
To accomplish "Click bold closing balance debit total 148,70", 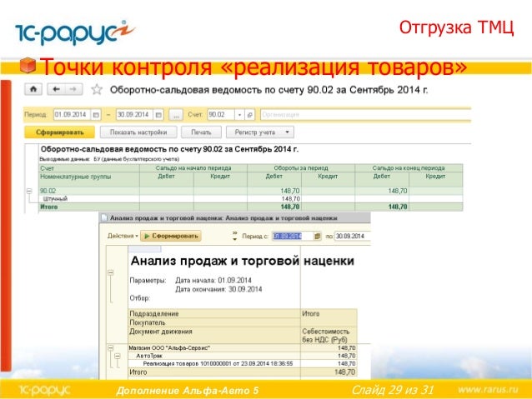I will [x=398, y=207].
